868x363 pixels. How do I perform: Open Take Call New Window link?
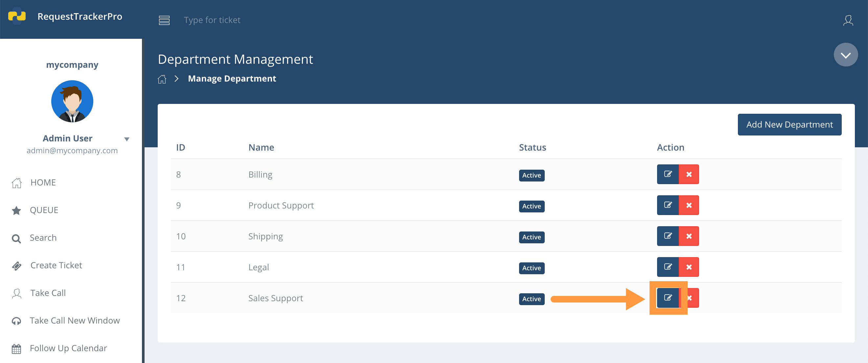coord(75,321)
